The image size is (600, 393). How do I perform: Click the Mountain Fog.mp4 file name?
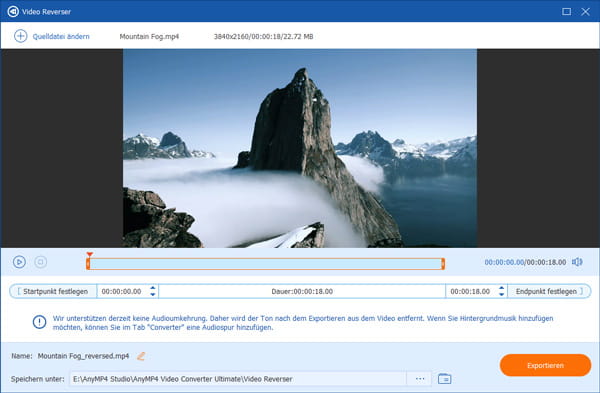149,36
